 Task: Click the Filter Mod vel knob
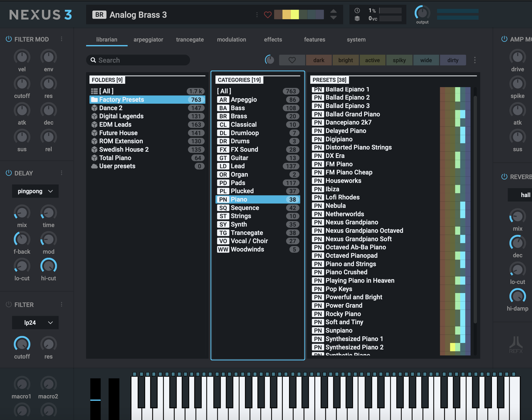(x=22, y=57)
